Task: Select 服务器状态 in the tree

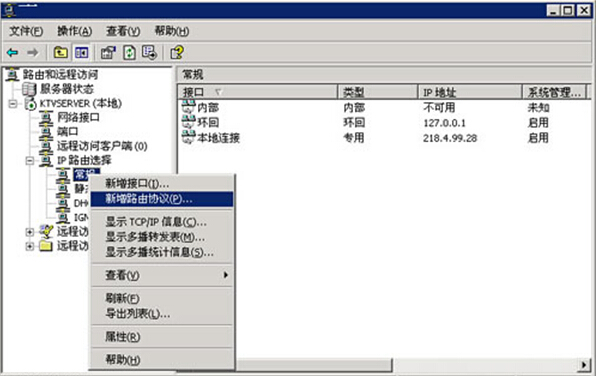Action: tap(67, 89)
